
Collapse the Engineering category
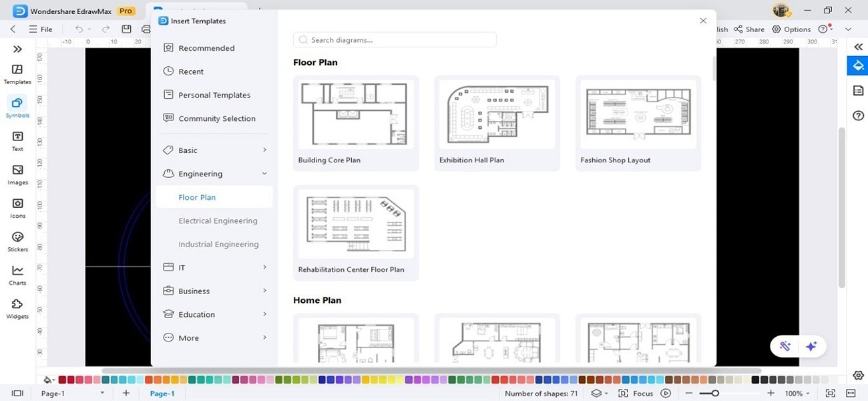tap(214, 174)
